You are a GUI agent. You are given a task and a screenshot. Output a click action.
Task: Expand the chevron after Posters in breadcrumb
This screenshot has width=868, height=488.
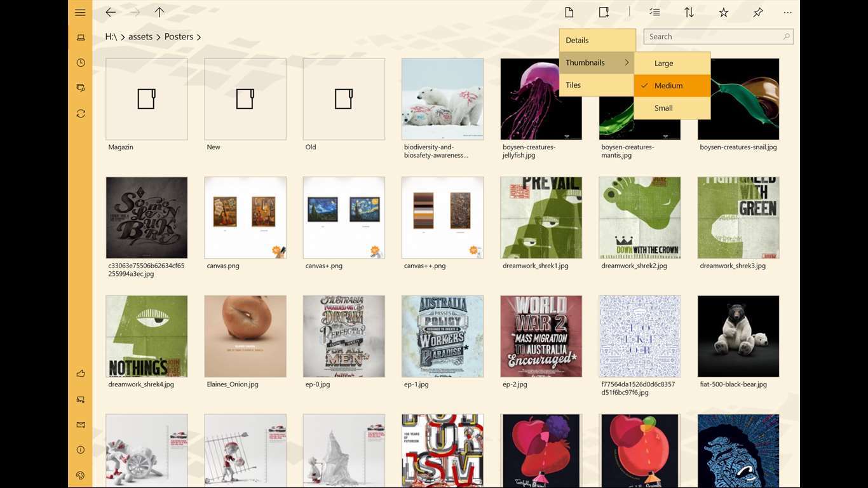point(199,37)
